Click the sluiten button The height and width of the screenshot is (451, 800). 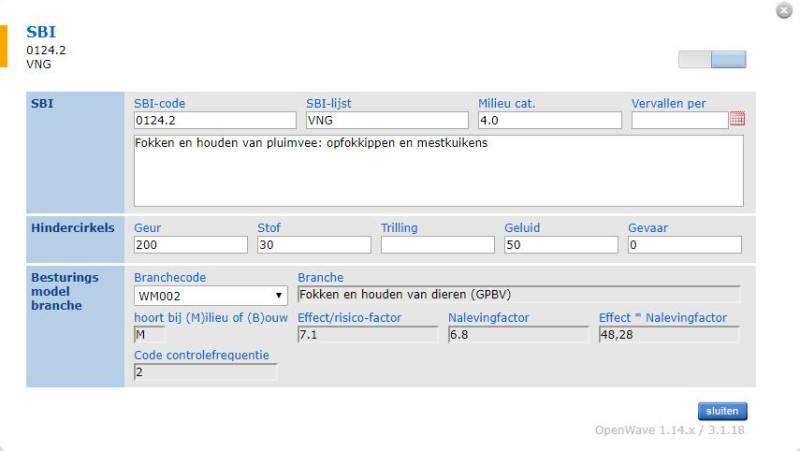tap(722, 411)
